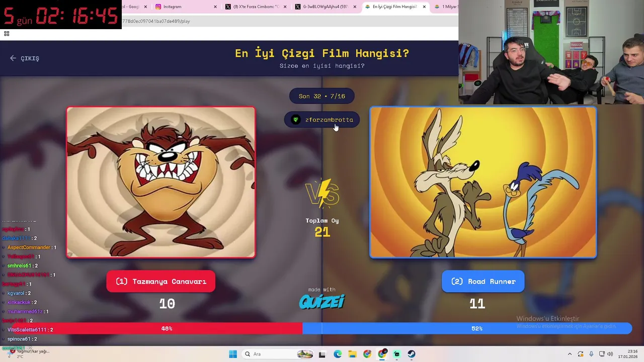Close the Instagram tab
The height and width of the screenshot is (362, 644).
(215, 7)
